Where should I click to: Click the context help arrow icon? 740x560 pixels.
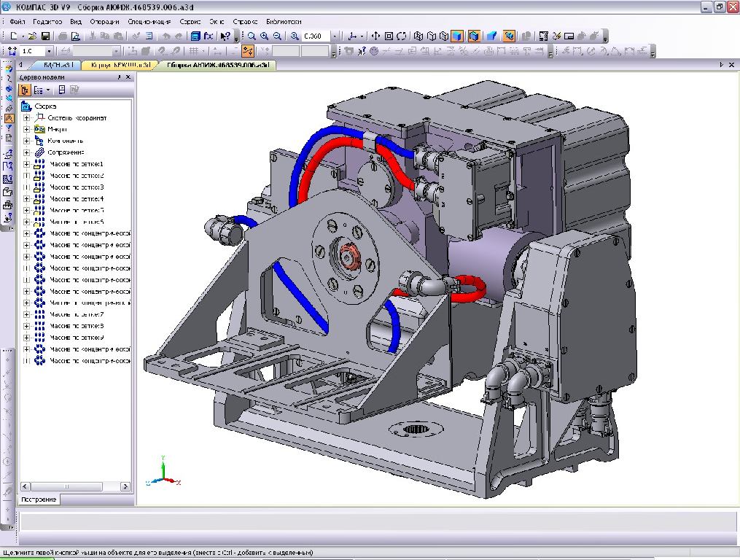click(x=225, y=36)
